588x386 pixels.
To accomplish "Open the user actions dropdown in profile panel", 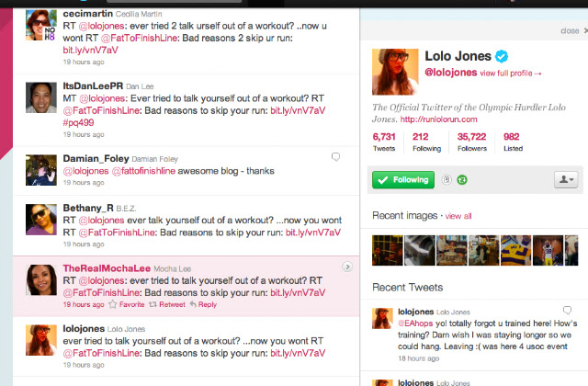I will click(x=566, y=180).
